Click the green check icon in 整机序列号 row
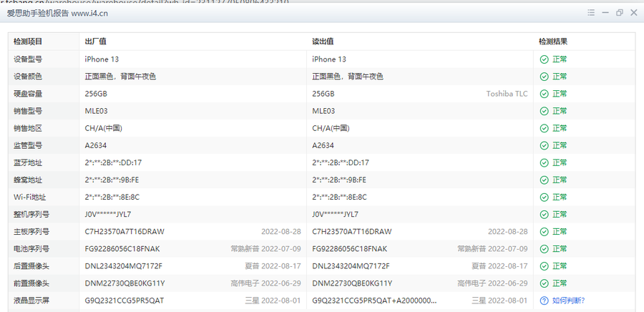Image resolution: width=644 pixels, height=312 pixels. pos(545,214)
